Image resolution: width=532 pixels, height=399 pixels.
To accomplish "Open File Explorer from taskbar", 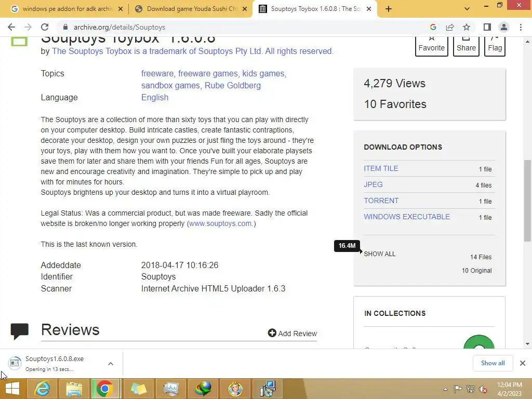I will (74, 389).
